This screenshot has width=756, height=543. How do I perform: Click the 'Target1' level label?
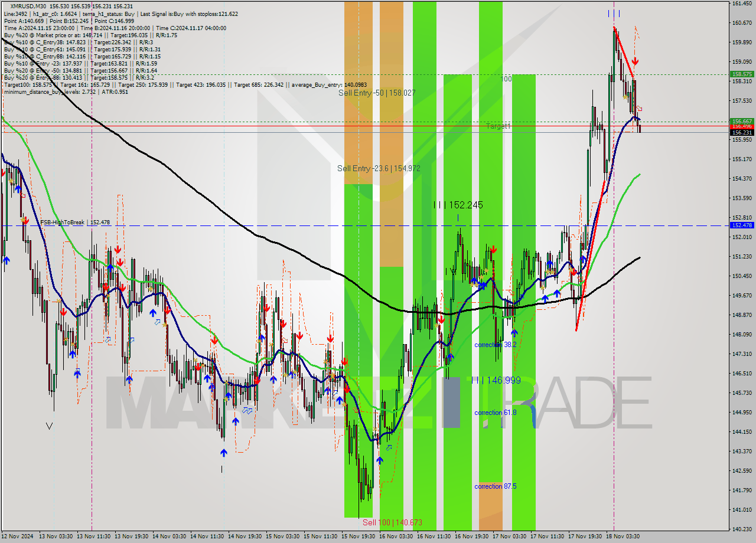coord(498,126)
